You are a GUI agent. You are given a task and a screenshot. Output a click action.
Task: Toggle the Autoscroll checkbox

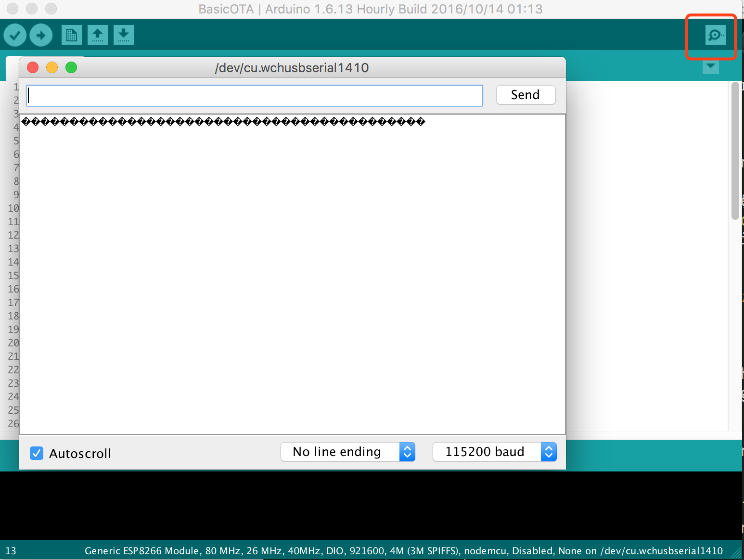click(37, 453)
